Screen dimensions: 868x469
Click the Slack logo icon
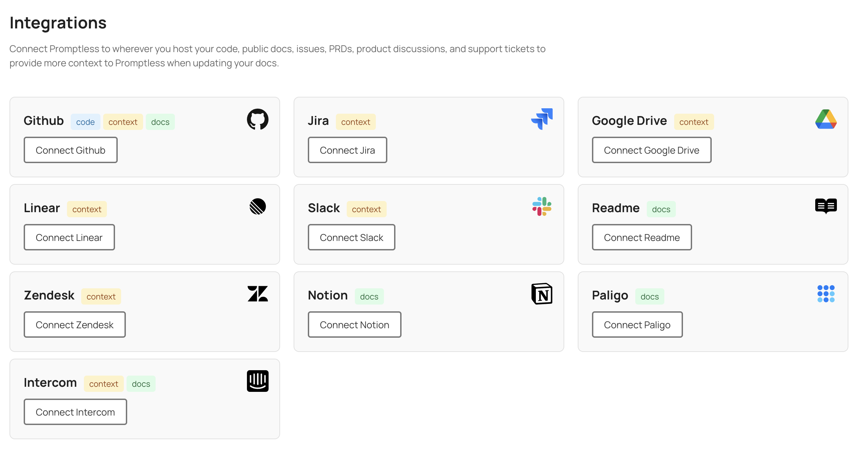click(542, 206)
